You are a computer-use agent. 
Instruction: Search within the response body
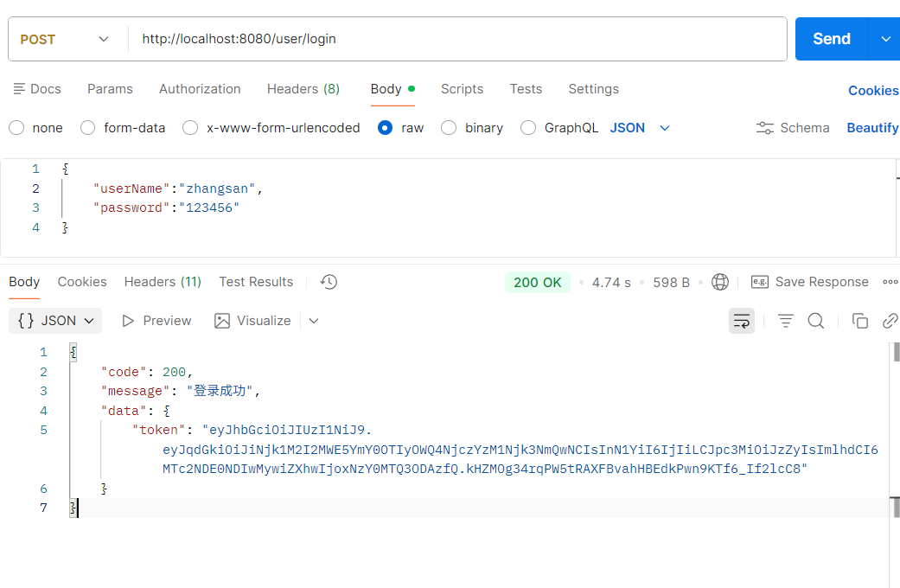815,321
